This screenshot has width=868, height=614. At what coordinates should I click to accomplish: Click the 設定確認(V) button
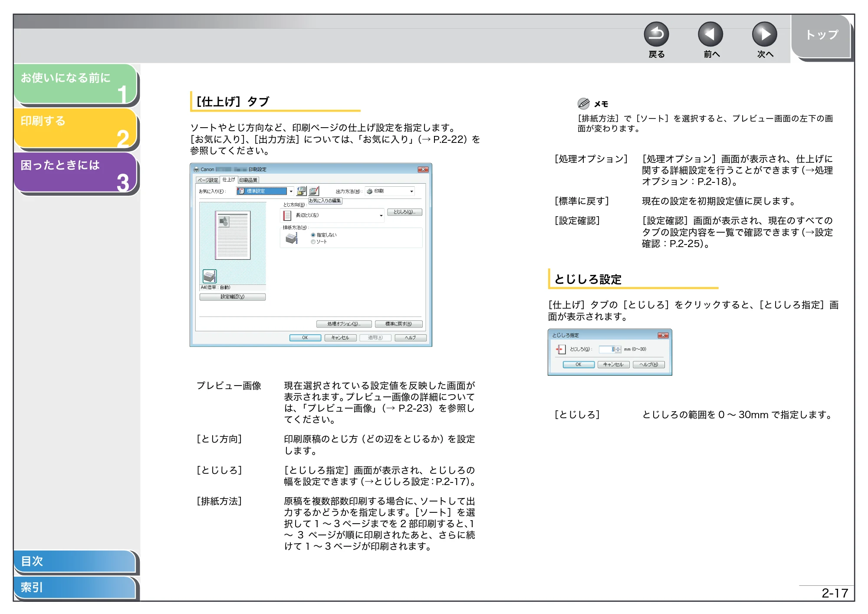(233, 297)
